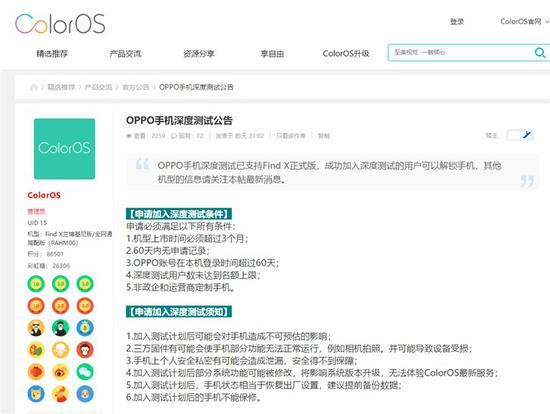The image size is (550, 414).
Task: Click the 管理员 role label
Action: coord(36,211)
